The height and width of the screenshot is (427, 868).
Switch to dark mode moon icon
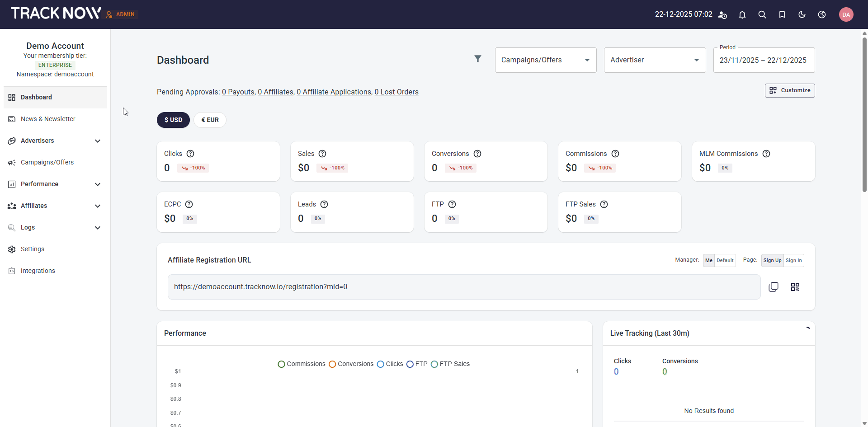click(x=802, y=14)
